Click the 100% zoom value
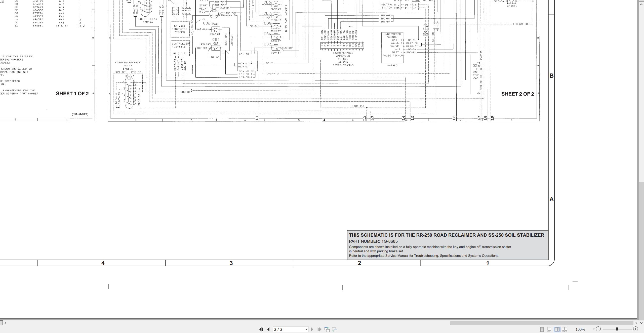The height and width of the screenshot is (333, 644). click(580, 329)
